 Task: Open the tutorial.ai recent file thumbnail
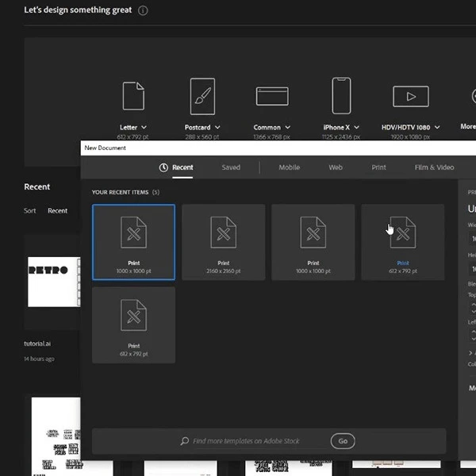pos(54,282)
